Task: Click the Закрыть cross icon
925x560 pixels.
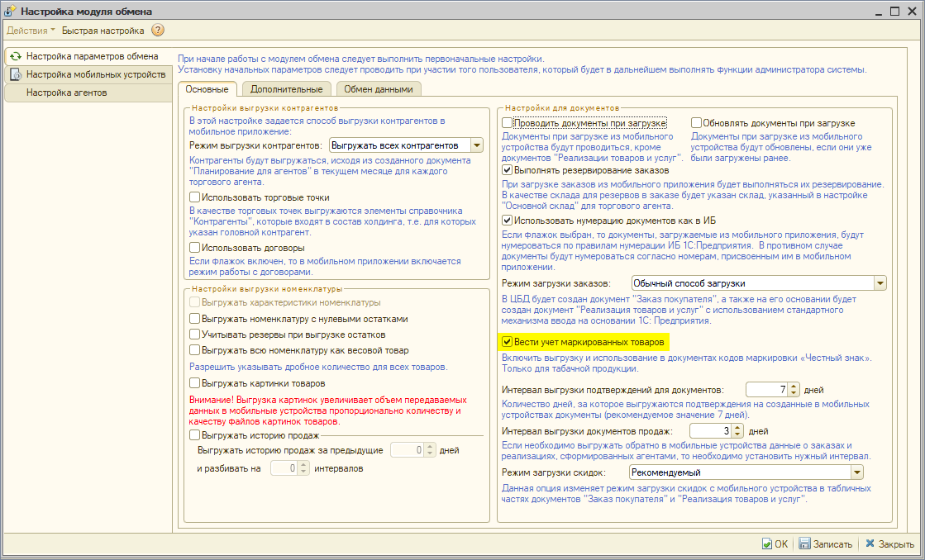Action: click(870, 543)
